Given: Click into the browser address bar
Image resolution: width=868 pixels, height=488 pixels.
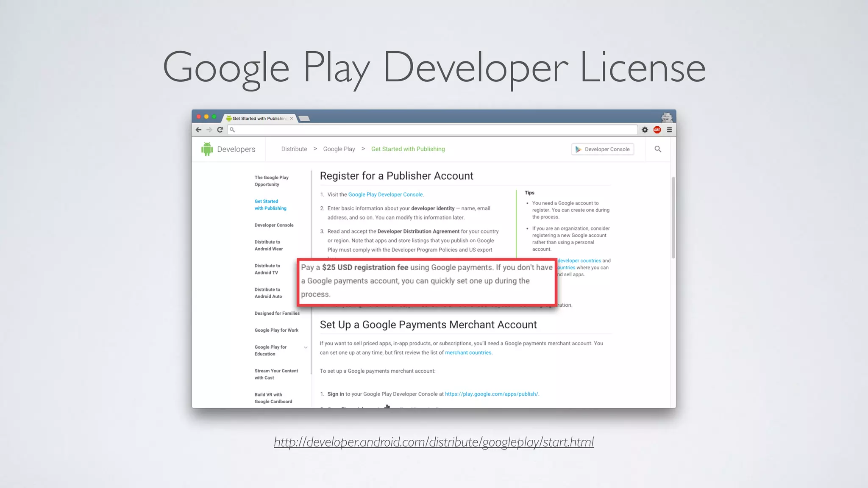Looking at the screenshot, I should coord(432,130).
